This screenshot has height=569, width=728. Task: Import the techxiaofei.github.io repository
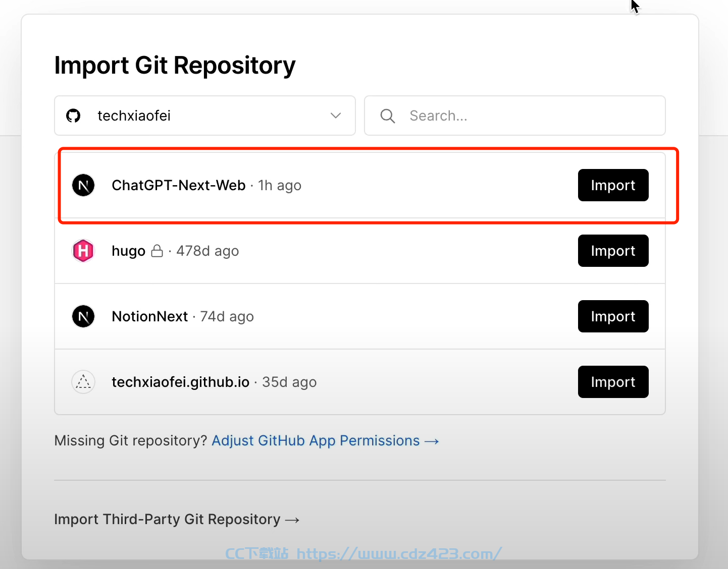pyautogui.click(x=613, y=382)
